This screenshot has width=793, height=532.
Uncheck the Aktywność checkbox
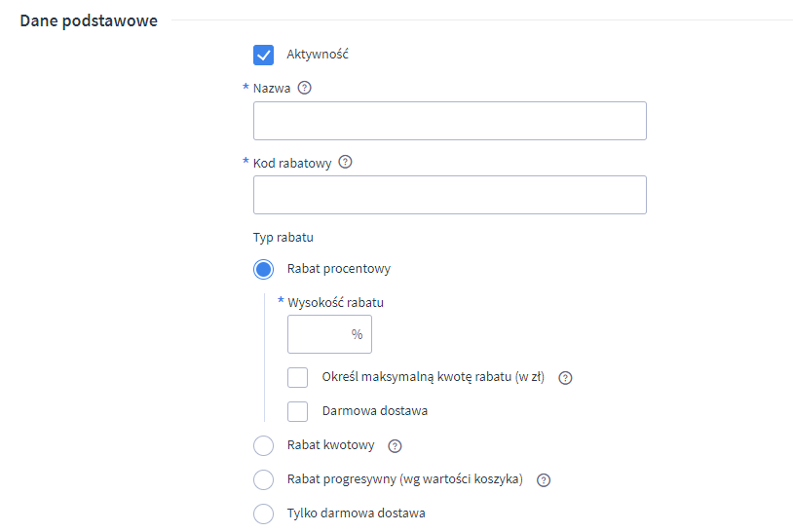263,55
